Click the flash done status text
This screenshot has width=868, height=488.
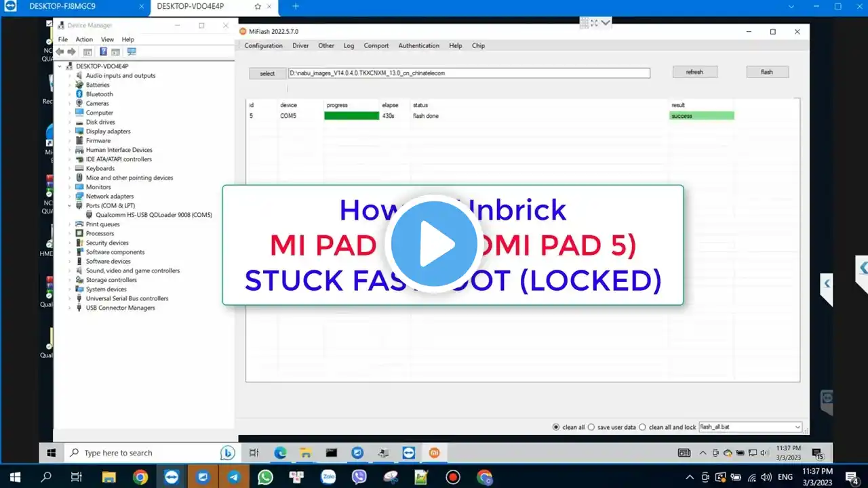(x=426, y=116)
